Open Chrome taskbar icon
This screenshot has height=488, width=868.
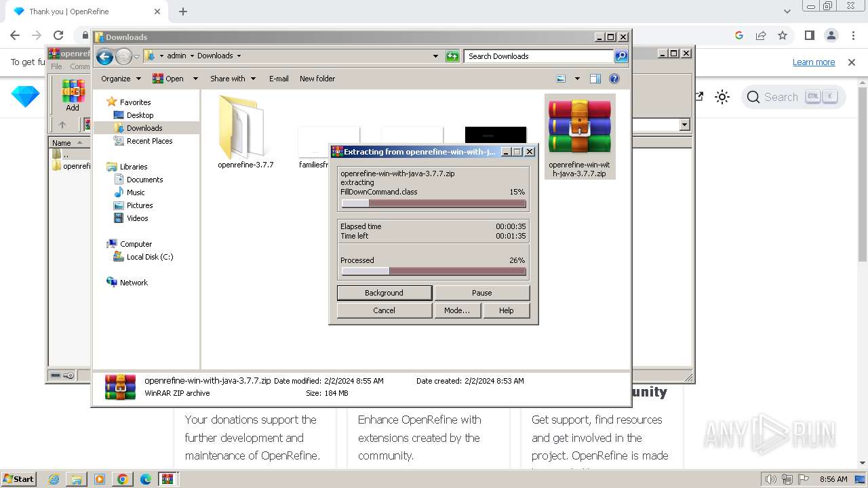coord(122,479)
